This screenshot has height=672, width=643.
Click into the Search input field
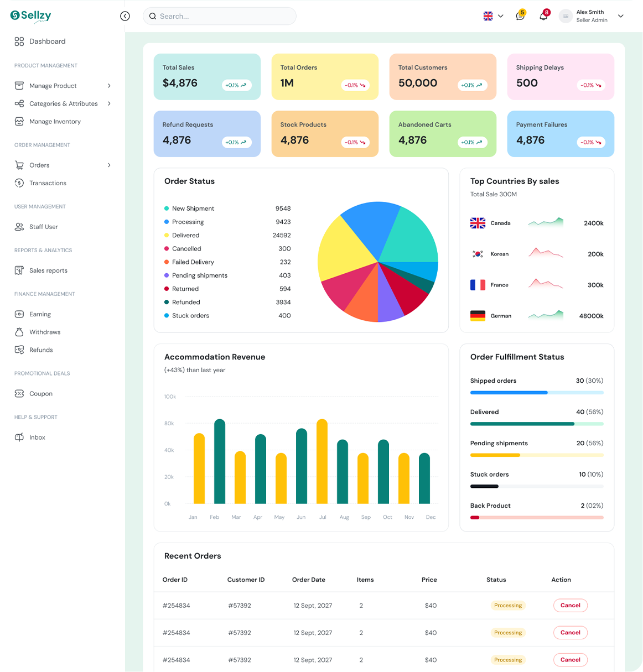(220, 16)
